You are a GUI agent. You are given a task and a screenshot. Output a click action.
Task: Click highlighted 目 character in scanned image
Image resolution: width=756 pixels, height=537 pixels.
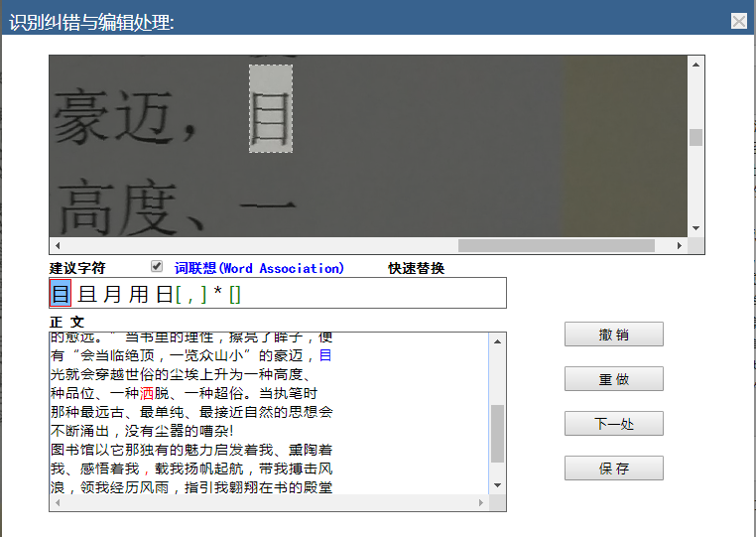click(271, 109)
